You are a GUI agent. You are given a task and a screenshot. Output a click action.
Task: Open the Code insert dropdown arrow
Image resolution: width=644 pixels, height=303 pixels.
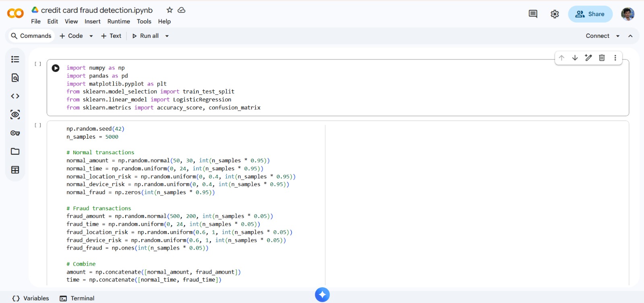tap(91, 36)
